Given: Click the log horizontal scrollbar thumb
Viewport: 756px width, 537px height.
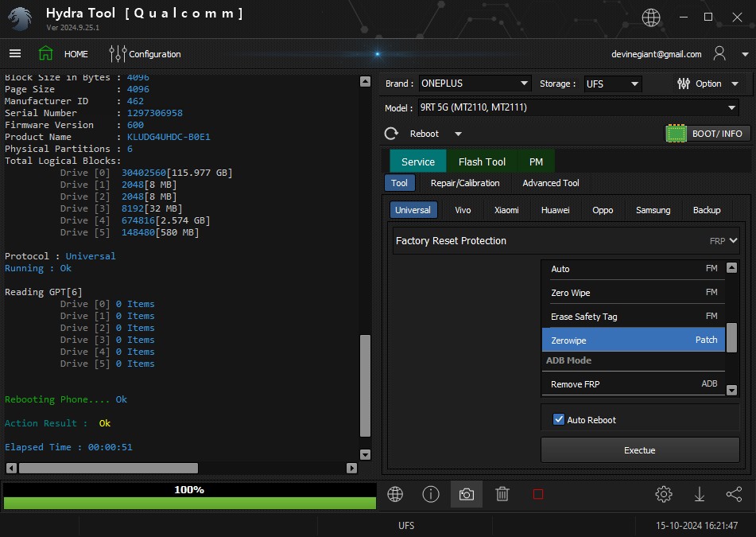Looking at the screenshot, I should coord(108,468).
